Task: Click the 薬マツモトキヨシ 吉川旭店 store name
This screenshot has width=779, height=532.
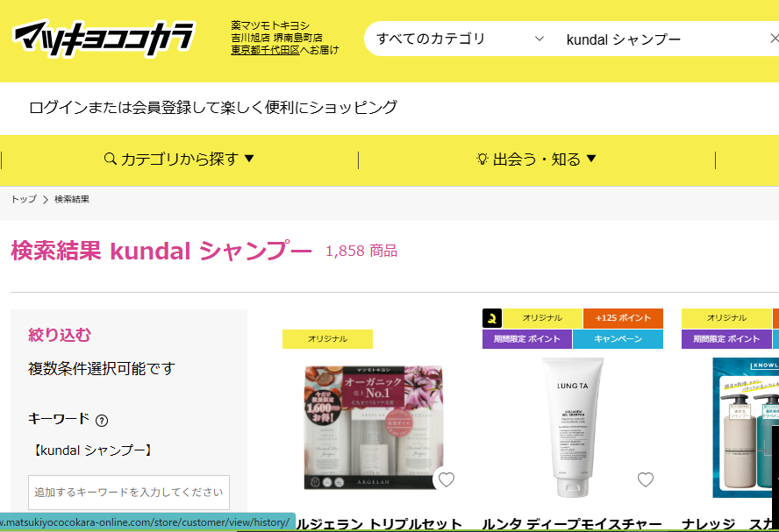Action: (x=276, y=32)
